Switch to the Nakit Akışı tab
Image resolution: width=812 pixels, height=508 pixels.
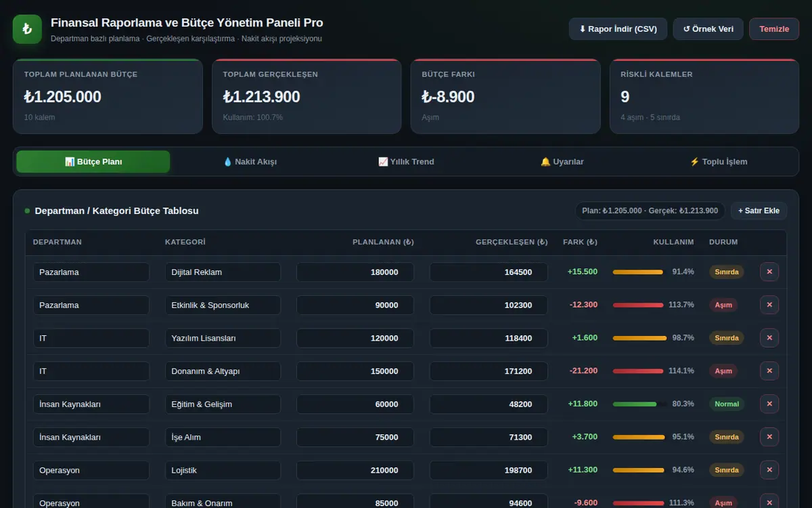pos(250,162)
